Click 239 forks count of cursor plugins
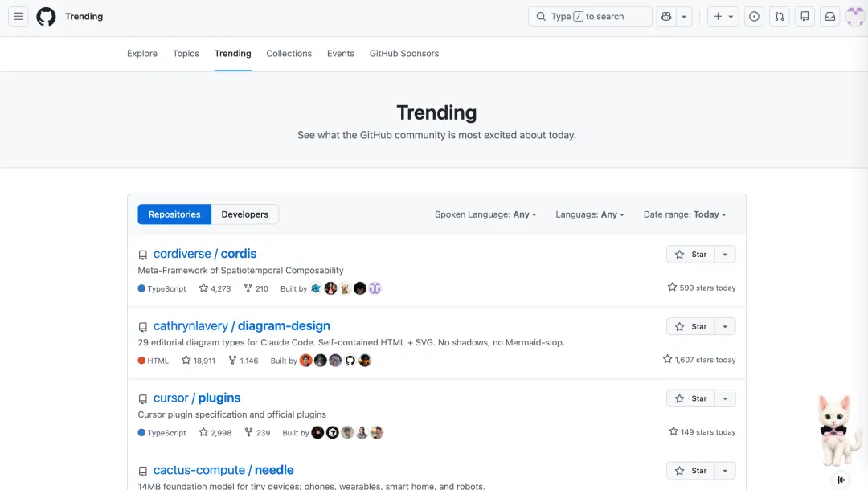The height and width of the screenshot is (490, 868). pos(257,432)
